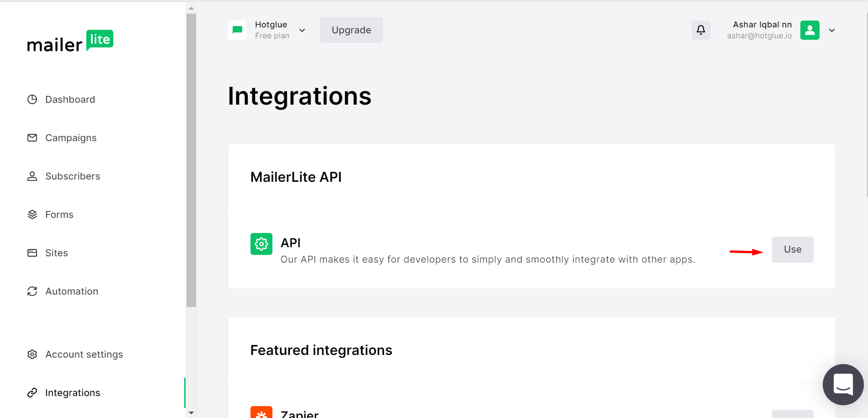Expand the user profile dropdown chevron

coord(832,30)
